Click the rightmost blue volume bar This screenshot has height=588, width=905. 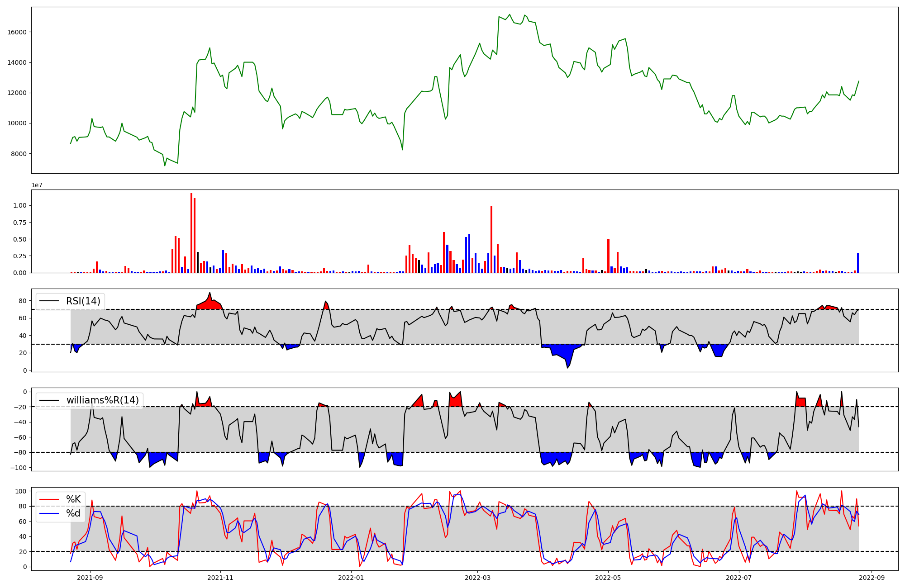click(x=857, y=263)
